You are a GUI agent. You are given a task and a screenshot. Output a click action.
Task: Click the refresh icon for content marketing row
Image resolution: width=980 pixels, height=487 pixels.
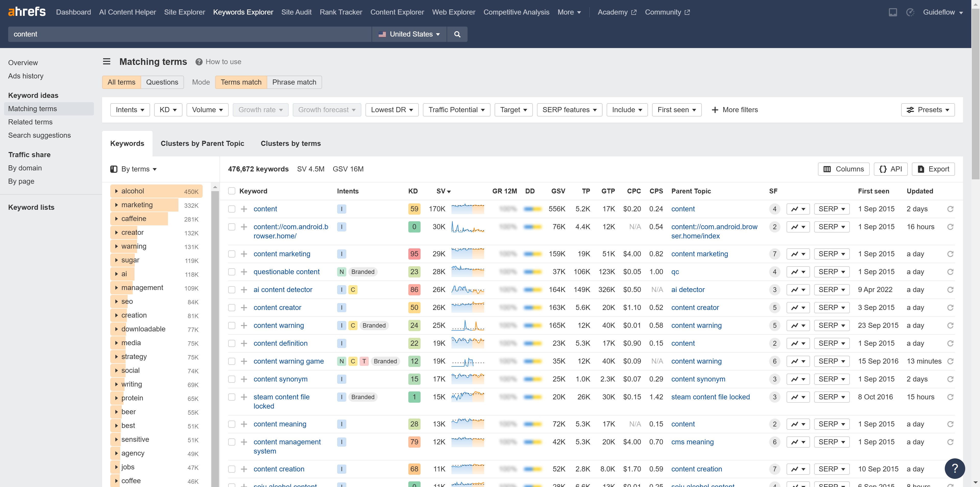coord(950,254)
